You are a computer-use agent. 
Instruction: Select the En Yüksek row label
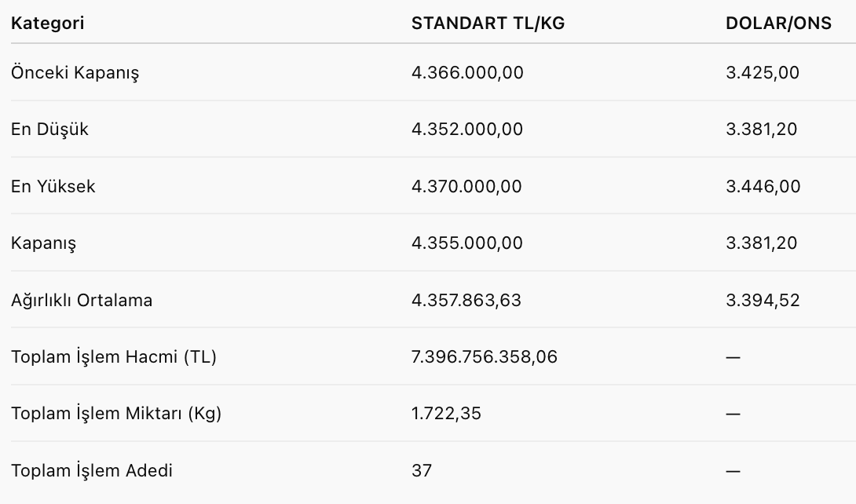coord(53,187)
